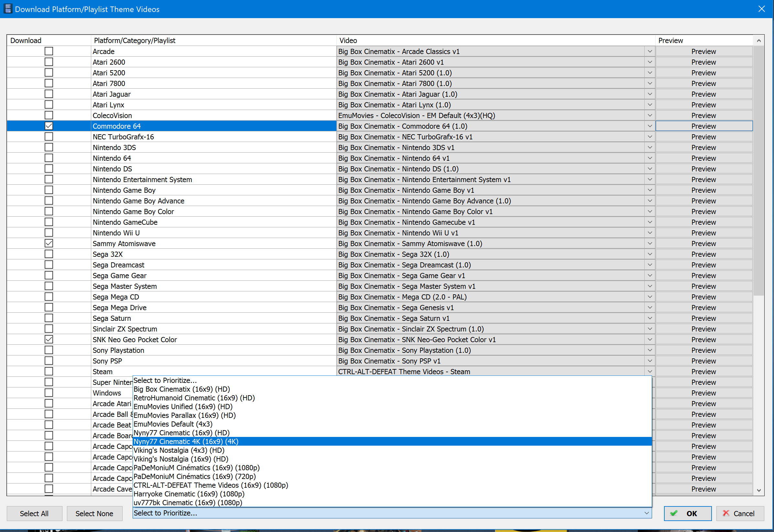
Task: Select the Atari Jaguar platform row
Action: tap(213, 94)
